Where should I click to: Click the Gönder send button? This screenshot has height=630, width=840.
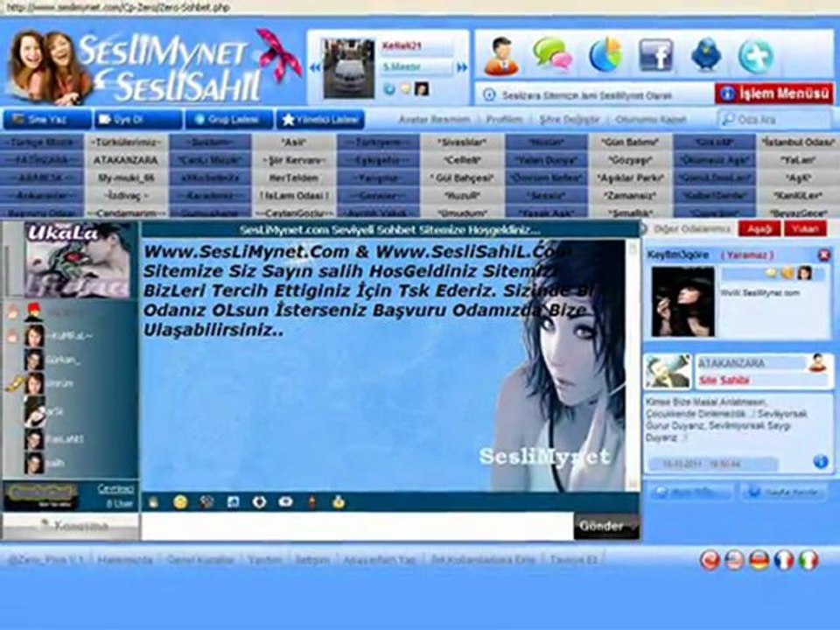[x=607, y=526]
